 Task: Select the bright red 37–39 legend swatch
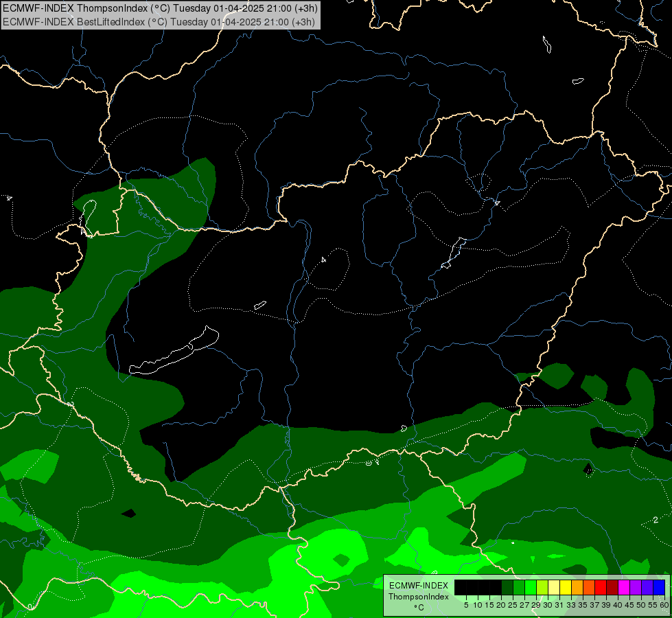click(x=601, y=587)
